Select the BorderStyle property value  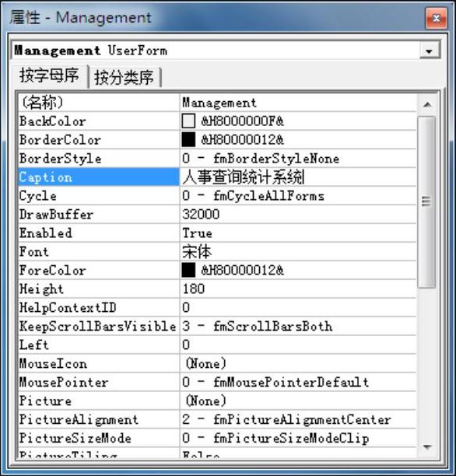click(298, 159)
